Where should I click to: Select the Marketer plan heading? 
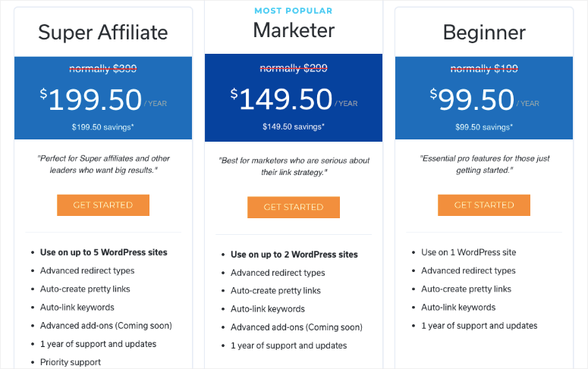(x=294, y=30)
